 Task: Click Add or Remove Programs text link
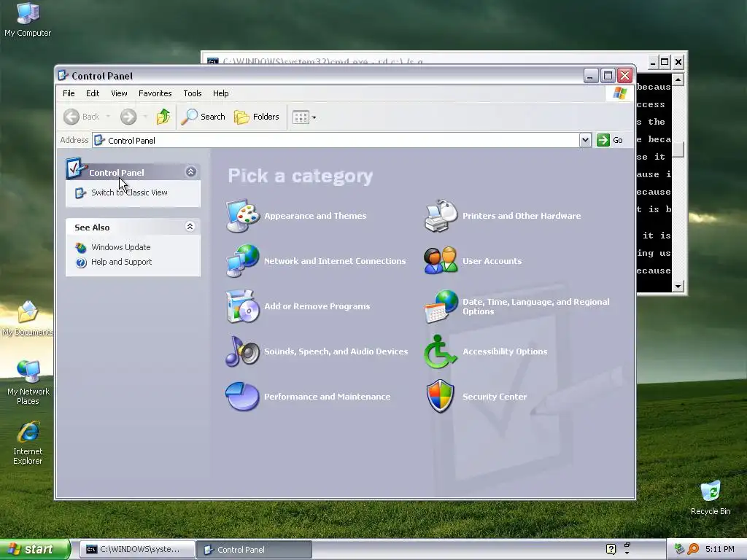point(317,306)
